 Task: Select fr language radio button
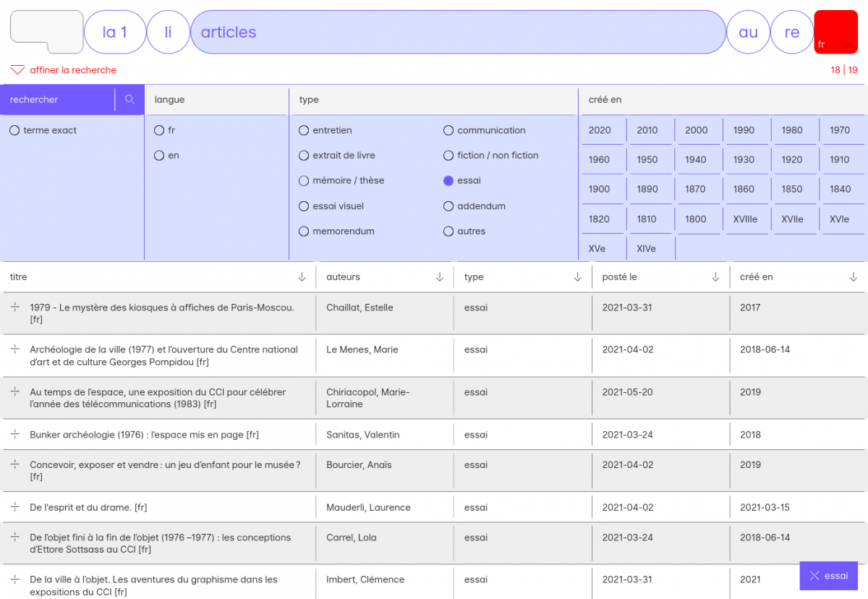pos(159,130)
